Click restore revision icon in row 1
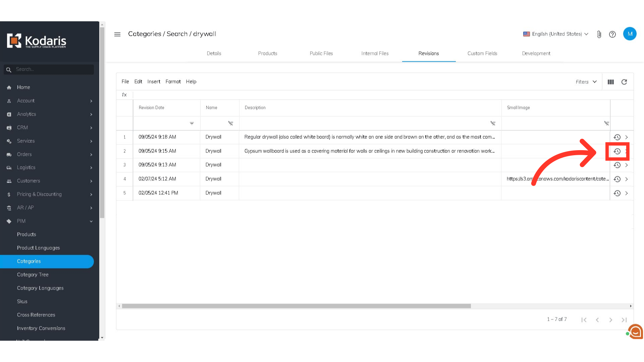This screenshot has width=644, height=362. 617,137
